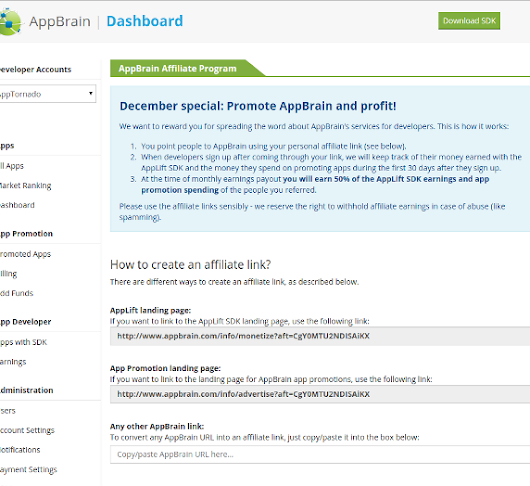The height and width of the screenshot is (486, 530).
Task: Open Add Funds in sidebar
Action: (17, 293)
